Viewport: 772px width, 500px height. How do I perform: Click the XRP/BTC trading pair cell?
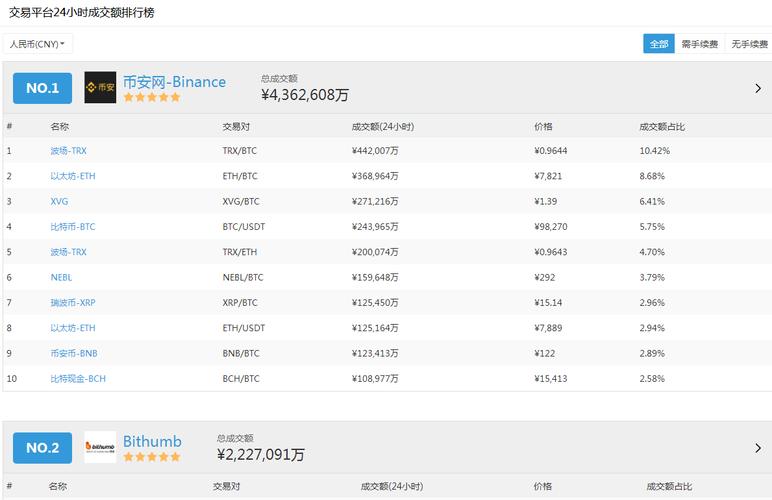coord(240,303)
